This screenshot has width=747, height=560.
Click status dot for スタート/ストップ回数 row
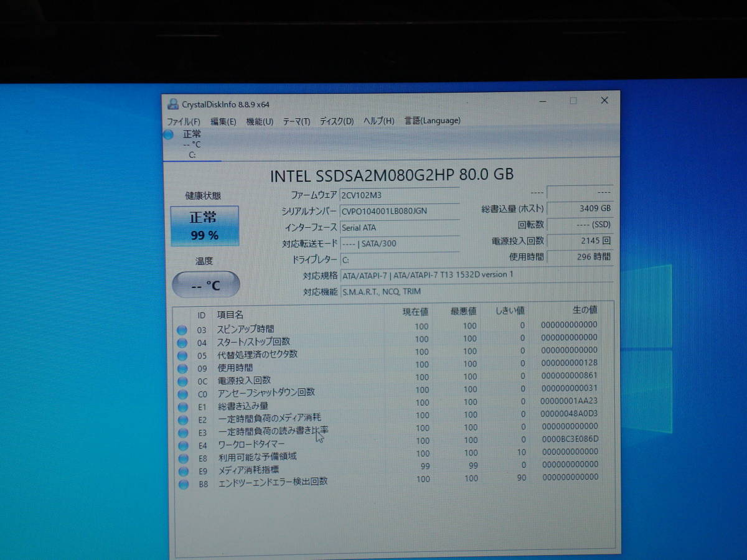182,343
